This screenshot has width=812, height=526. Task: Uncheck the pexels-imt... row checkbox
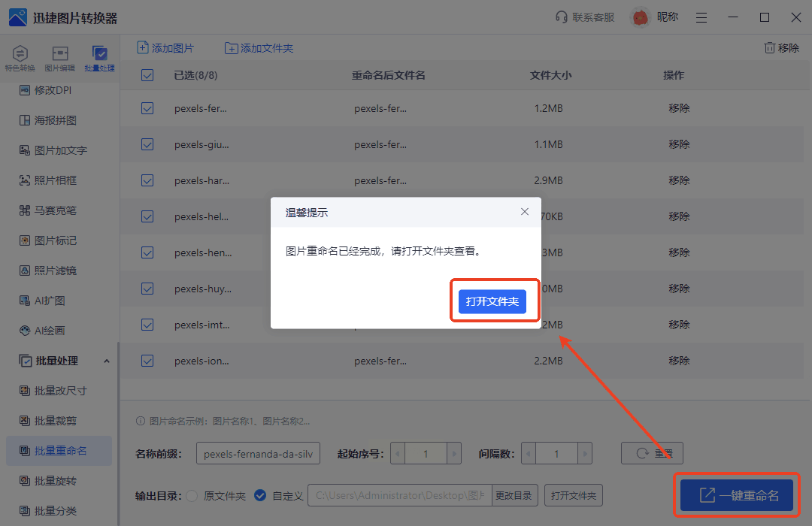click(x=147, y=325)
